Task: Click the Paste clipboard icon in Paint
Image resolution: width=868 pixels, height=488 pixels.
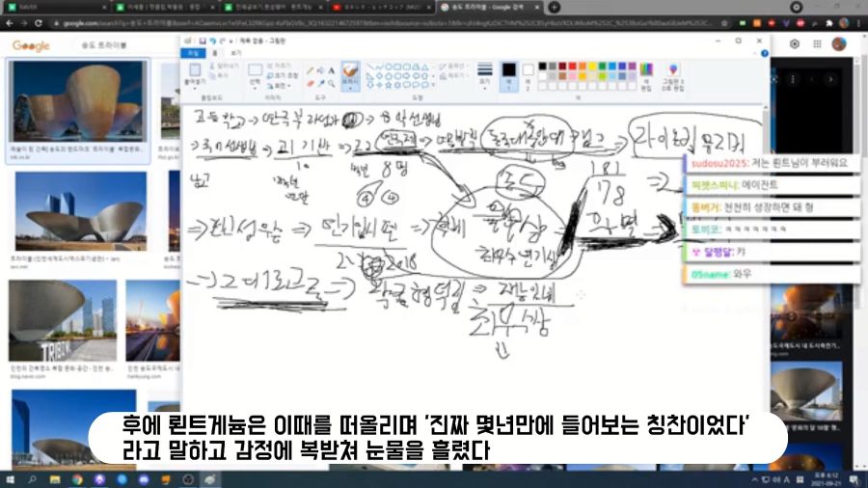Action: (x=195, y=69)
